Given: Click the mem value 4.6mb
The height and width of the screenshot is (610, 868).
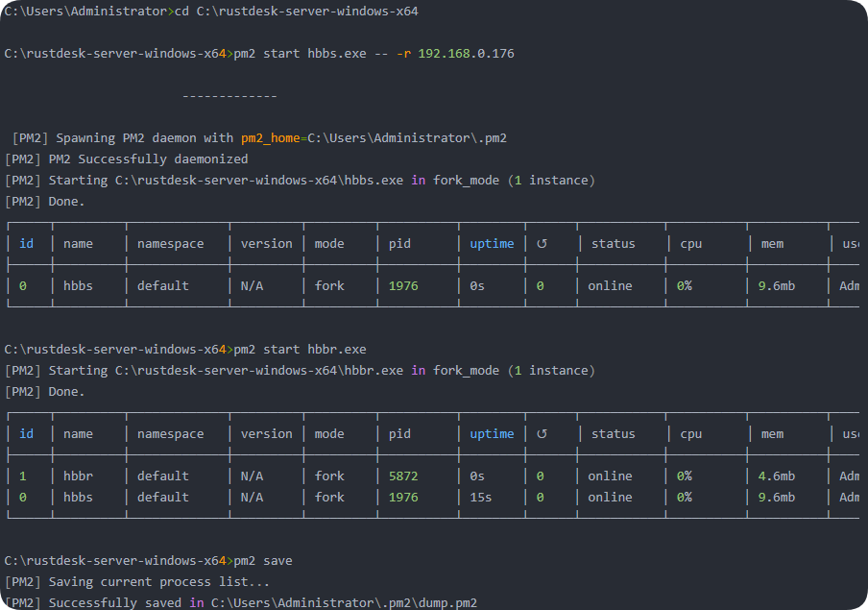Looking at the screenshot, I should click(776, 476).
